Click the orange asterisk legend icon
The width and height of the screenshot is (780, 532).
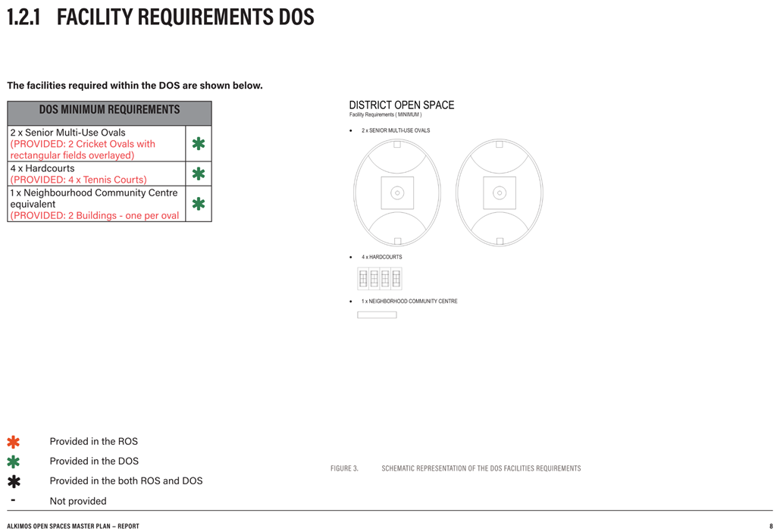click(x=14, y=442)
